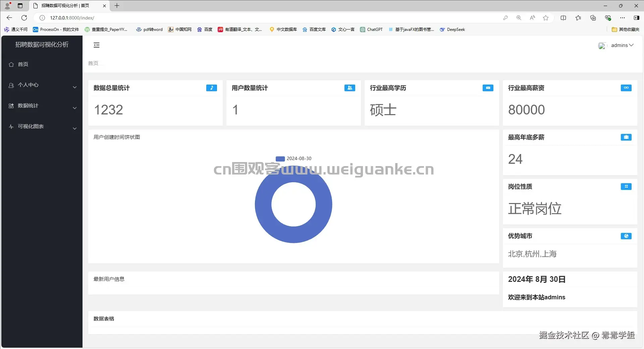Toggle the sidebar collapse hamburger icon

(97, 45)
